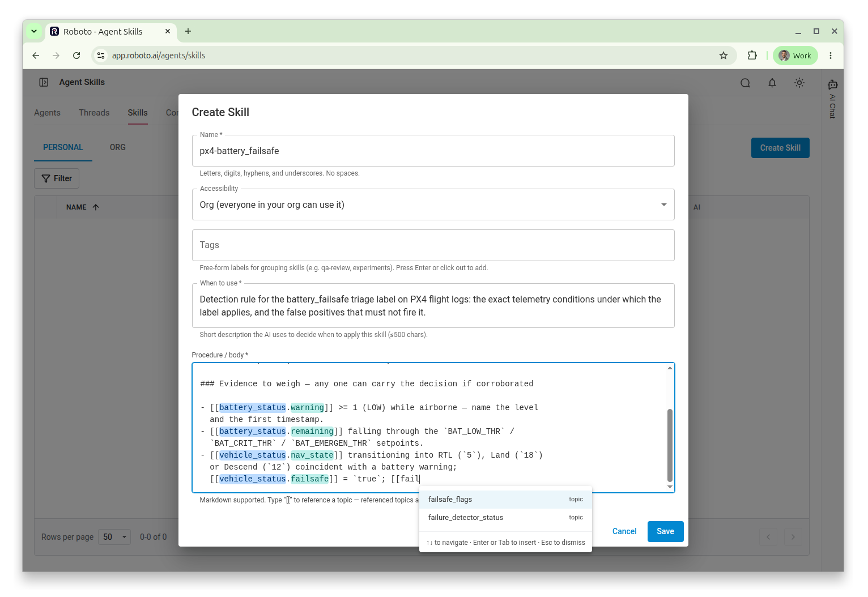Select the PERSONAL tab
The image size is (868, 597).
tap(63, 147)
